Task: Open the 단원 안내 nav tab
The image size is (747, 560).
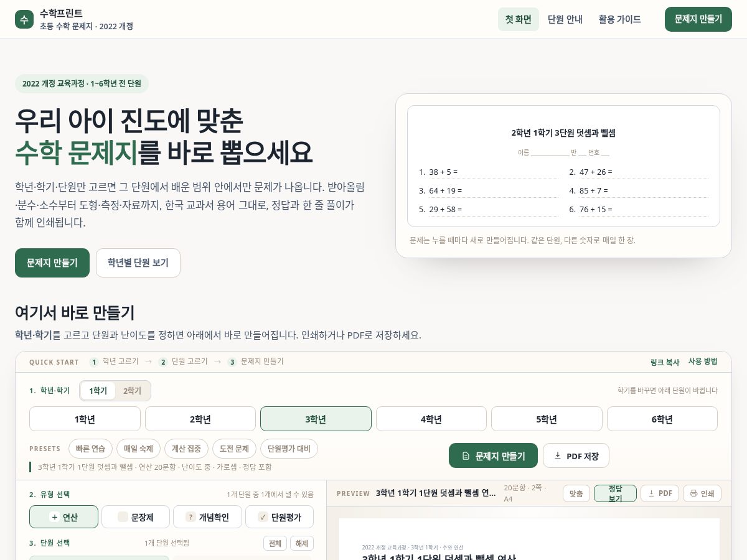Action: click(565, 19)
